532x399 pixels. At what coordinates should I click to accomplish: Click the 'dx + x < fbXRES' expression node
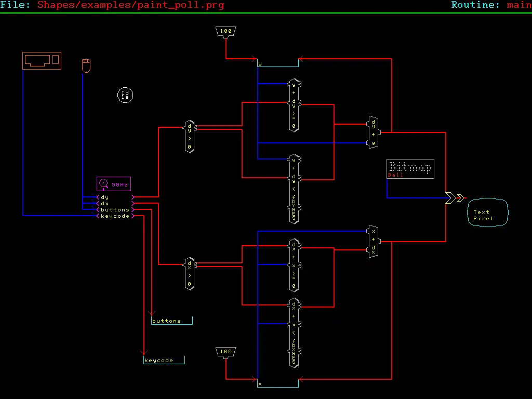[x=294, y=333]
